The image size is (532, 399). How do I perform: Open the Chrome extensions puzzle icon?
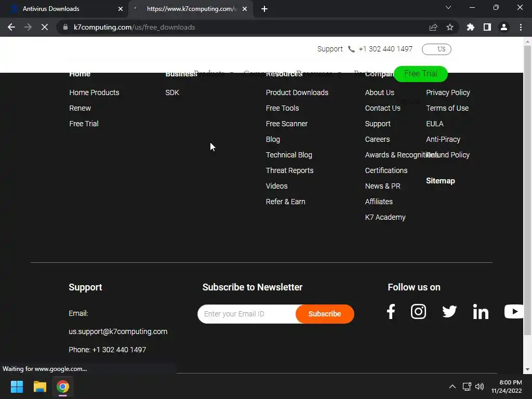click(x=471, y=27)
